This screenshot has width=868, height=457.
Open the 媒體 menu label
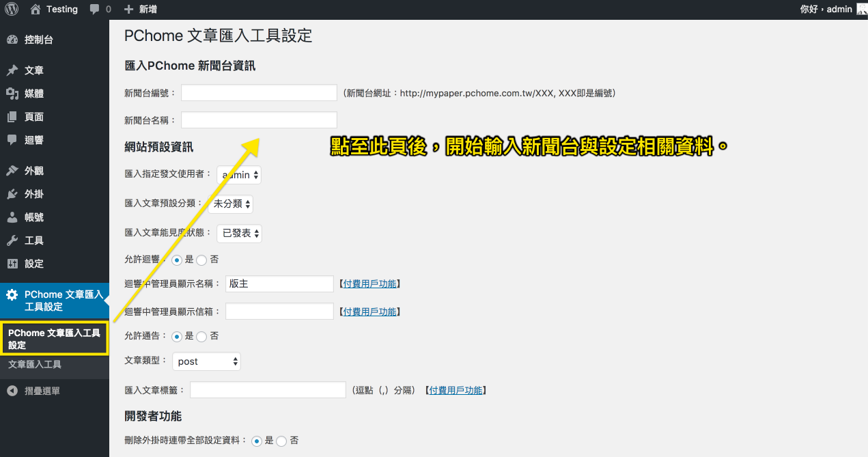pyautogui.click(x=34, y=94)
